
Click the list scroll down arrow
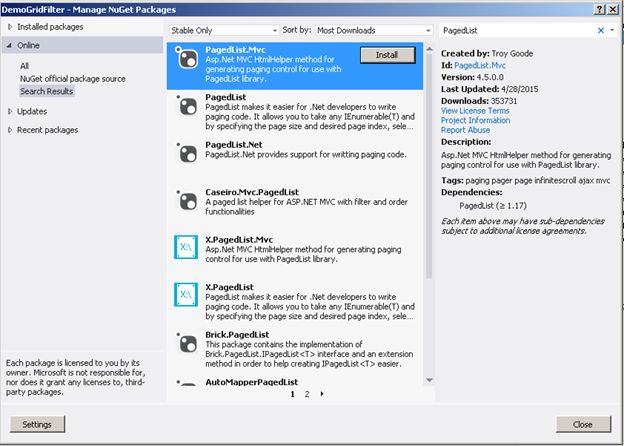coord(429,380)
